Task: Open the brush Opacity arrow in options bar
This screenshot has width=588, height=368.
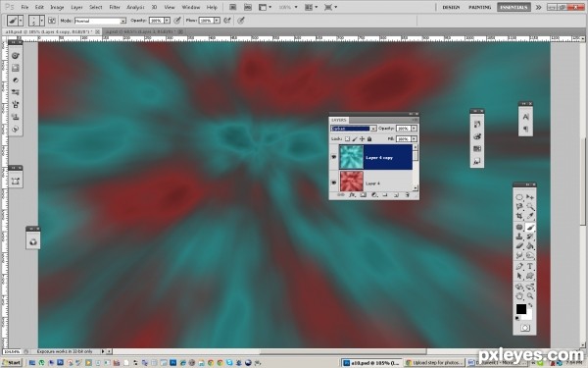Action: (x=167, y=21)
